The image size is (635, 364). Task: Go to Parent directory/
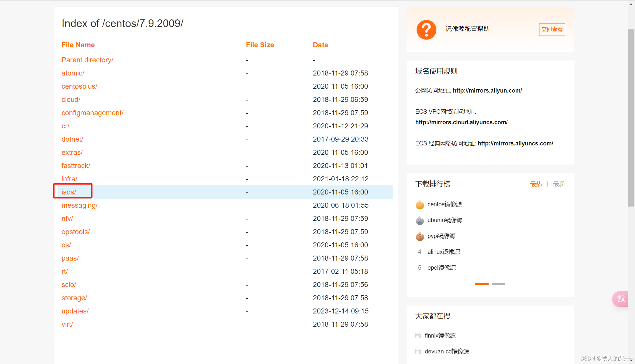click(x=87, y=60)
